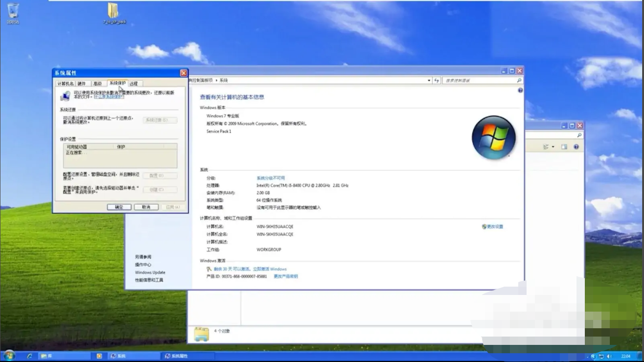Open 性能信息和工具 link
644x362 pixels.
[x=149, y=280]
